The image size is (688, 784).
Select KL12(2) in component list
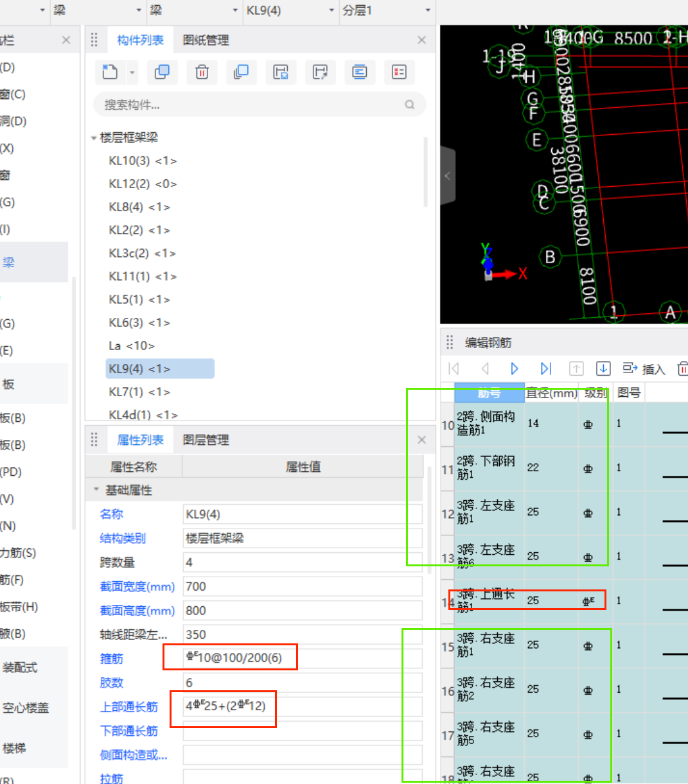point(143,184)
